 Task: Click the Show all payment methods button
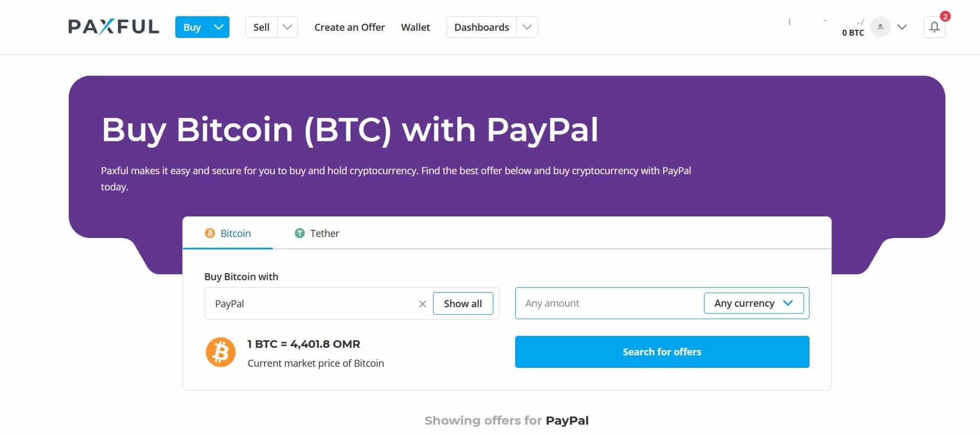pyautogui.click(x=463, y=303)
